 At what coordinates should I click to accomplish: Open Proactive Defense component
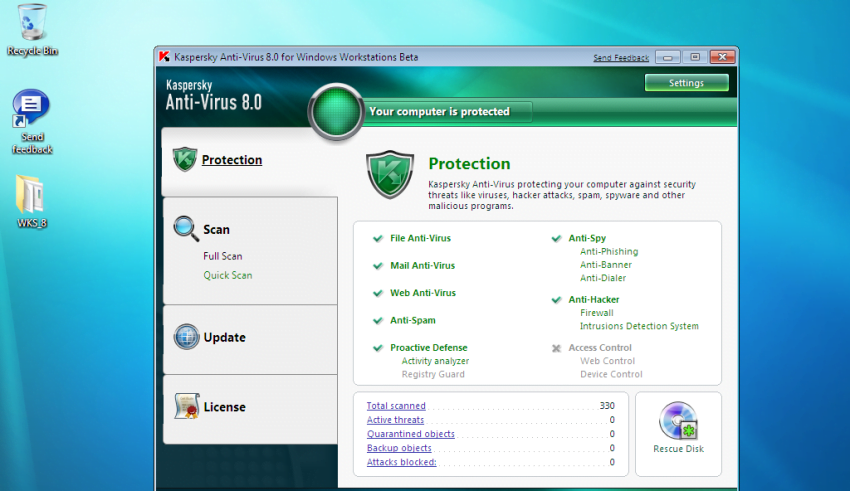coord(428,347)
